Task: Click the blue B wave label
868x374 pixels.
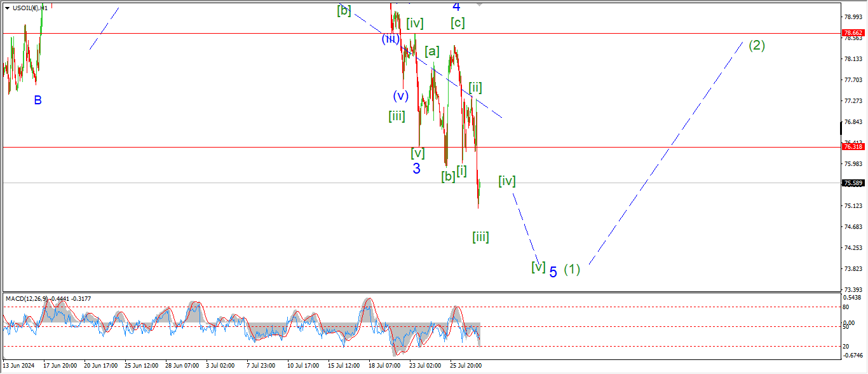Action: (38, 100)
